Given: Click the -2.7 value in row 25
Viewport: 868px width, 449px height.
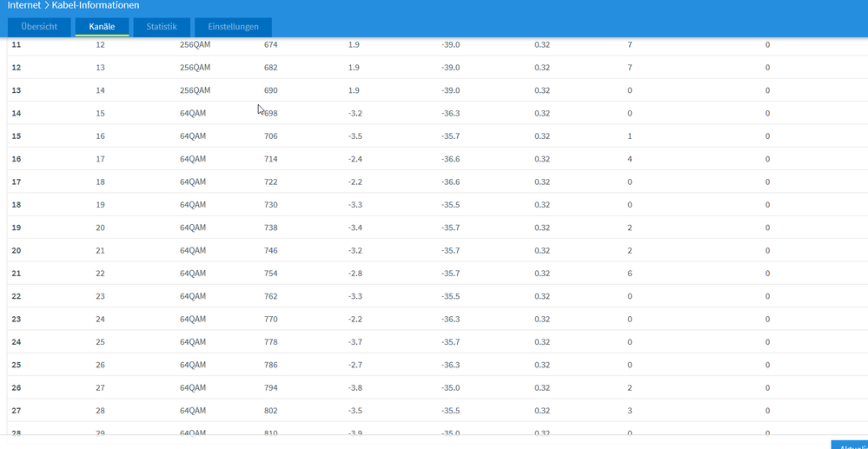Looking at the screenshot, I should pos(354,365).
